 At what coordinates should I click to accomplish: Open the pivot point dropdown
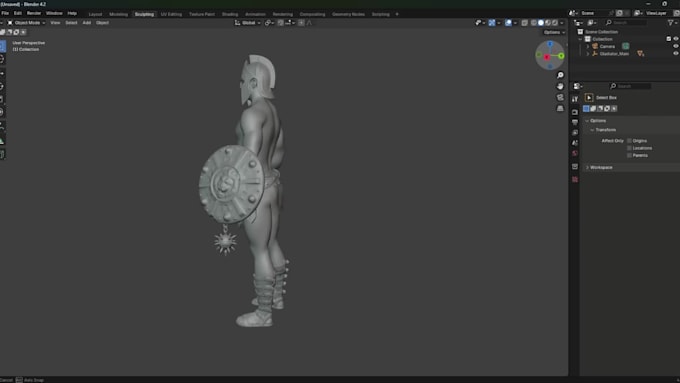pyautogui.click(x=269, y=23)
